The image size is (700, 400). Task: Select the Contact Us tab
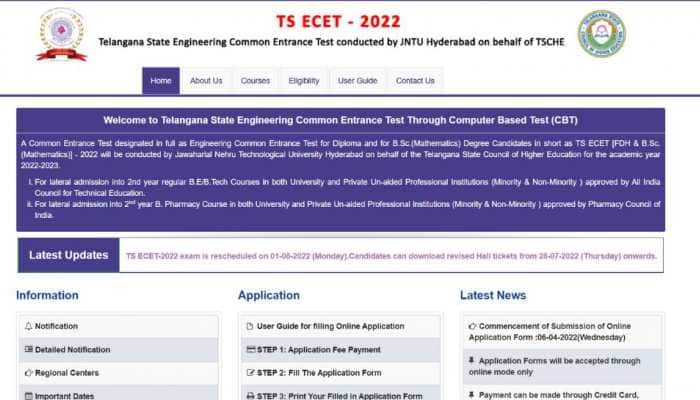(x=415, y=81)
